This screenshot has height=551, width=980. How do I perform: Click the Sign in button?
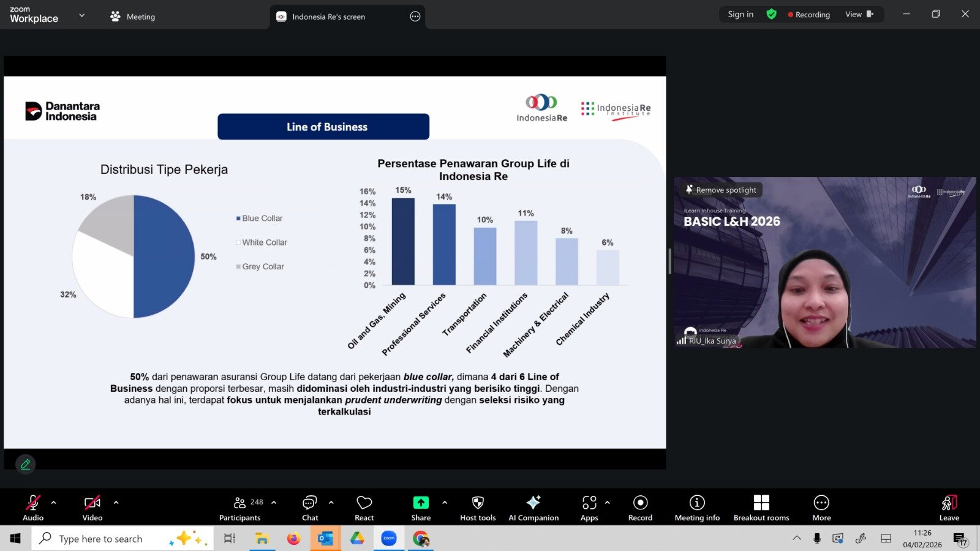741,15
